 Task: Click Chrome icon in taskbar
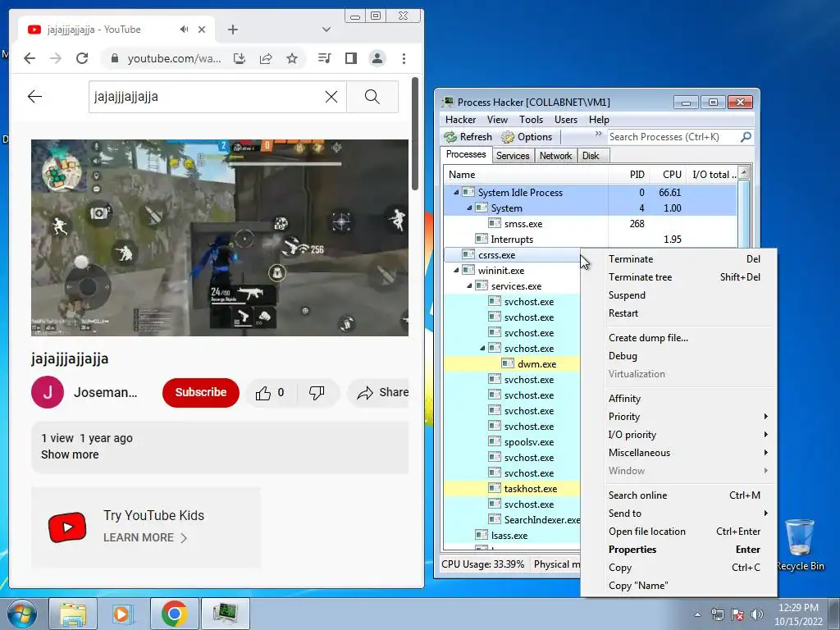174,614
